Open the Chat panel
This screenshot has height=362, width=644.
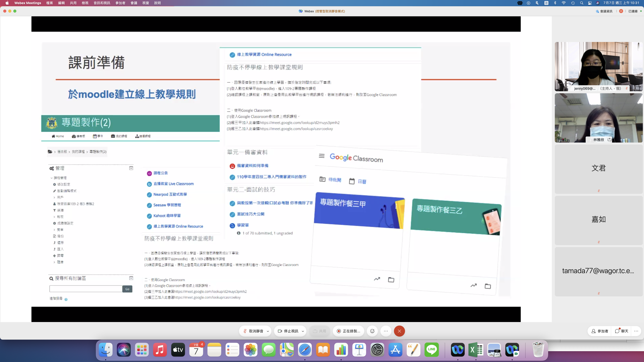tap(622, 331)
